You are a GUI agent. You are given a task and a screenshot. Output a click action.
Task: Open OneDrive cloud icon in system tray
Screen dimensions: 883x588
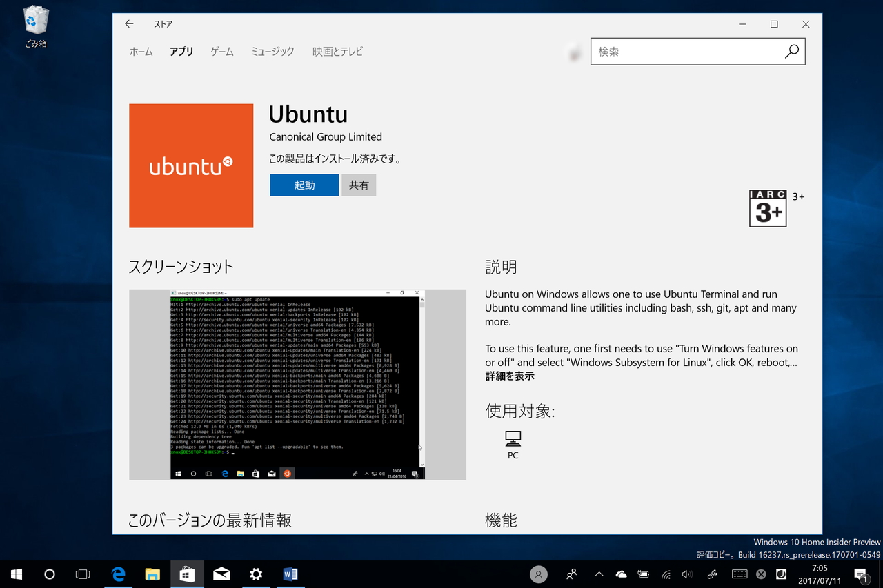coord(621,574)
